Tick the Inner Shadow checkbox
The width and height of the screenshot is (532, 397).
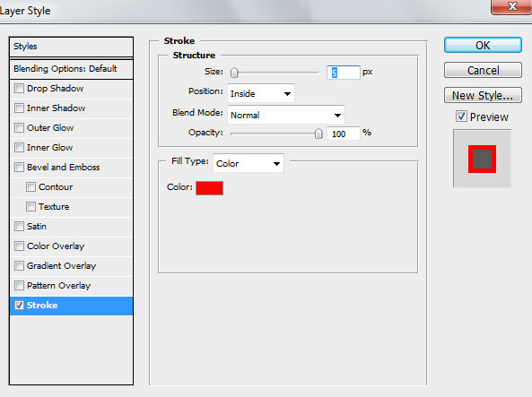[20, 108]
